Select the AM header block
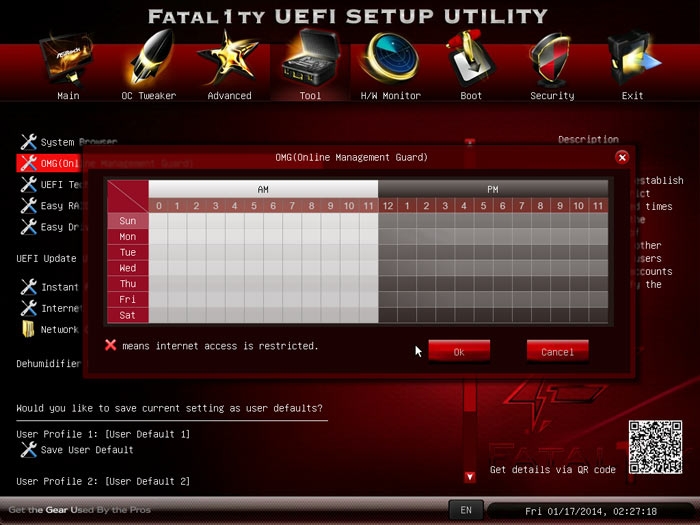Screen dimensions: 700x525 (263, 189)
